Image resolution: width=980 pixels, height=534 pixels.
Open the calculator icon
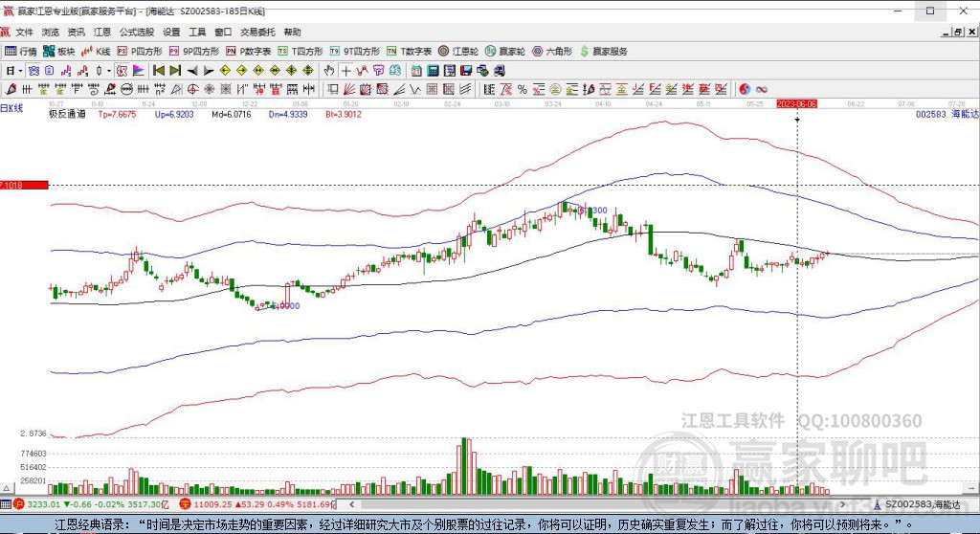coord(434,71)
